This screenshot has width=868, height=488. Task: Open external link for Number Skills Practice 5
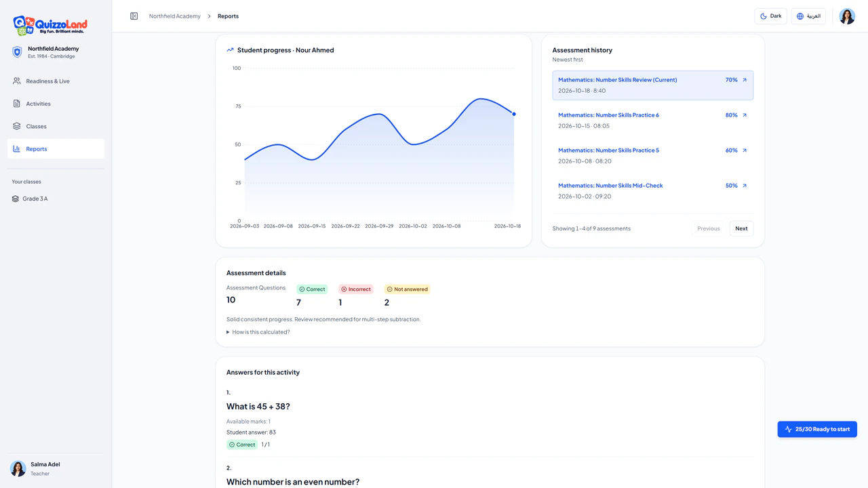745,150
